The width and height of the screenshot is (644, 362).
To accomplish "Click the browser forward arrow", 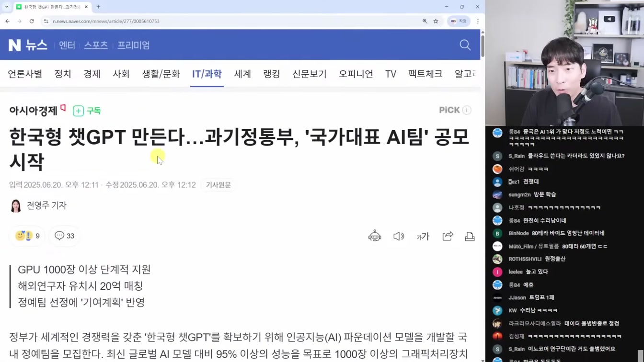I will [x=20, y=21].
